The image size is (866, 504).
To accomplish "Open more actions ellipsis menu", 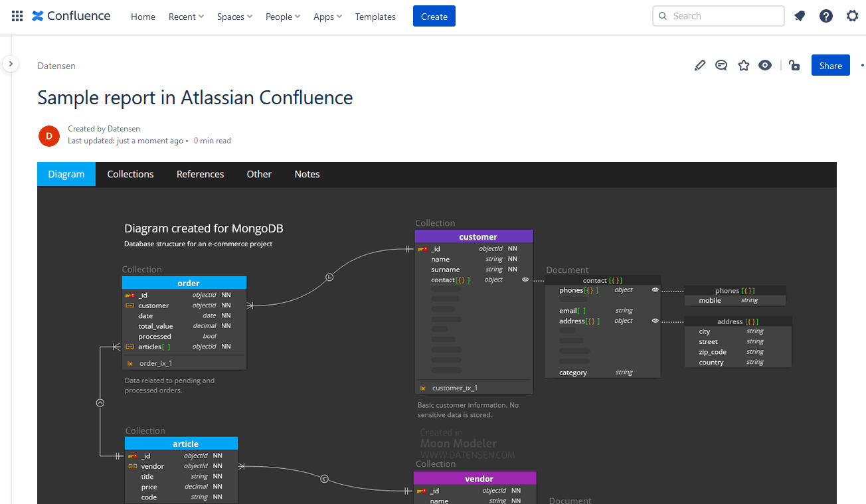I will point(862,65).
